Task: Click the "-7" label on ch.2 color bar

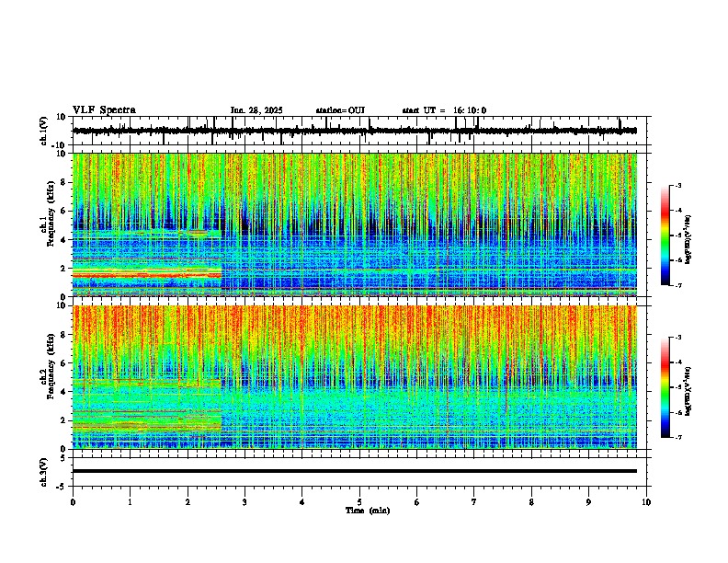Action: click(x=678, y=437)
